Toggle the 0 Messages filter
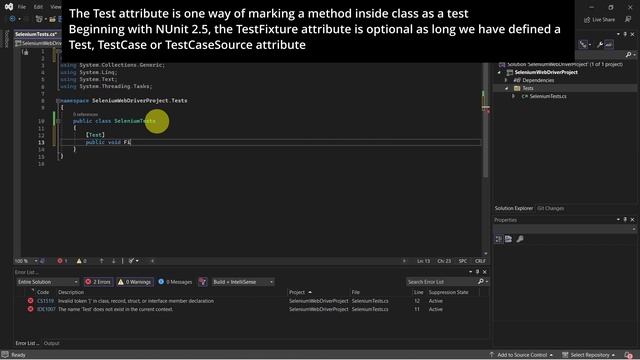The width and height of the screenshot is (640, 360). point(175,282)
